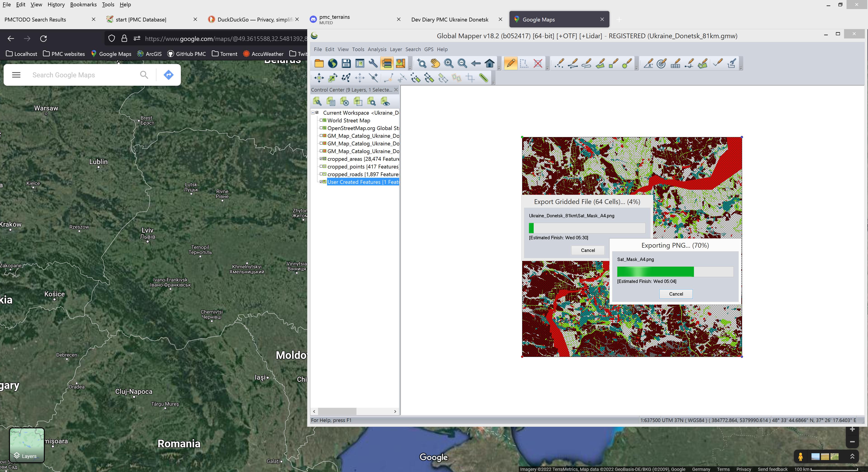This screenshot has height=472, width=868.
Task: Open the Layers panel in Google Maps
Action: (x=27, y=445)
